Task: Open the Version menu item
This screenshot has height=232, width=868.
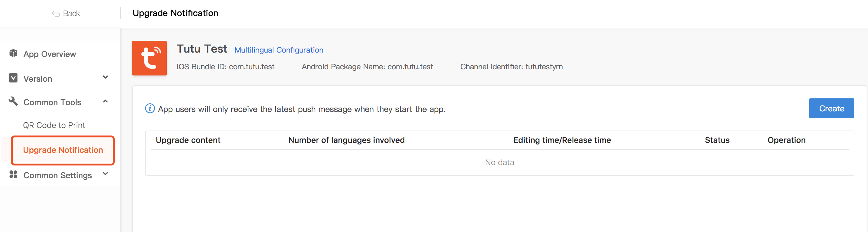Action: pos(38,79)
